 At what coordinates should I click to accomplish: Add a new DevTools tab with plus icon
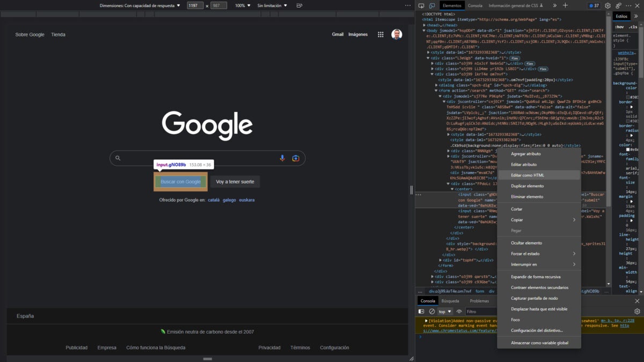(565, 5)
